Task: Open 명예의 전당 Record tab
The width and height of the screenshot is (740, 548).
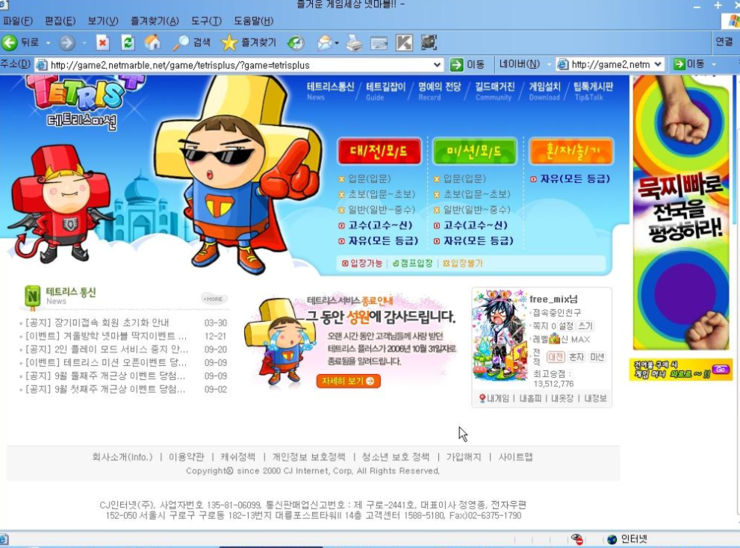Action: point(439,91)
